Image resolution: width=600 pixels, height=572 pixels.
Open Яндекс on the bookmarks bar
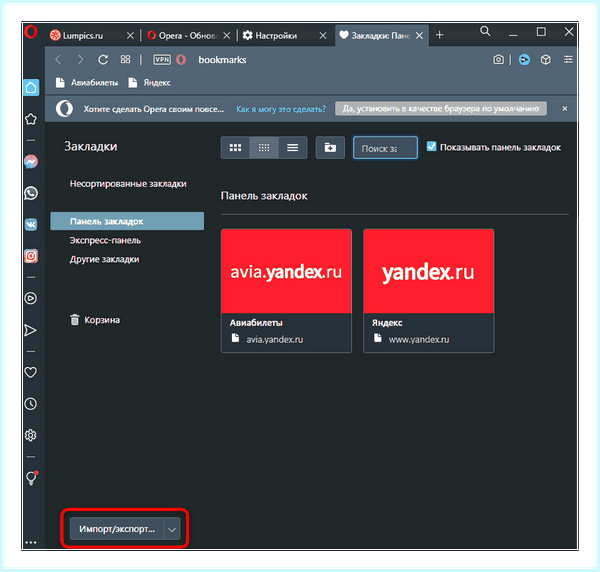(x=150, y=83)
